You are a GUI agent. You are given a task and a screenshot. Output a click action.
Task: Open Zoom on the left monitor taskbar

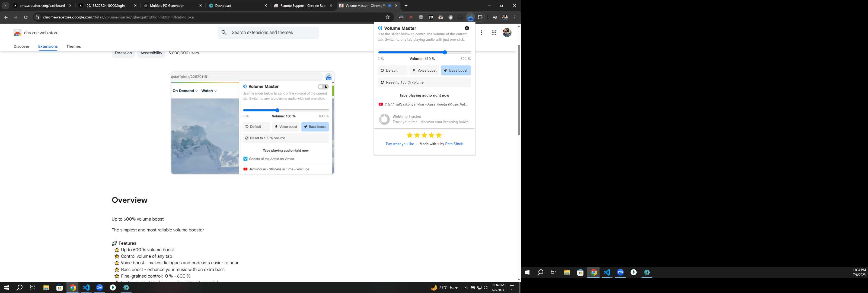[99, 288]
